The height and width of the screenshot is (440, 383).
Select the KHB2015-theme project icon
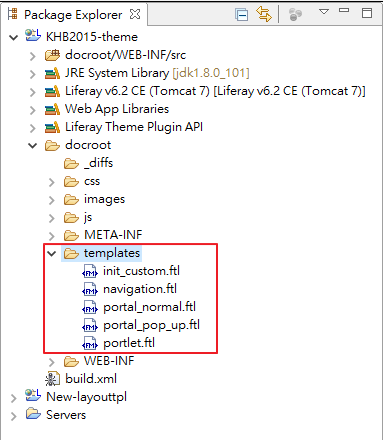(x=33, y=36)
